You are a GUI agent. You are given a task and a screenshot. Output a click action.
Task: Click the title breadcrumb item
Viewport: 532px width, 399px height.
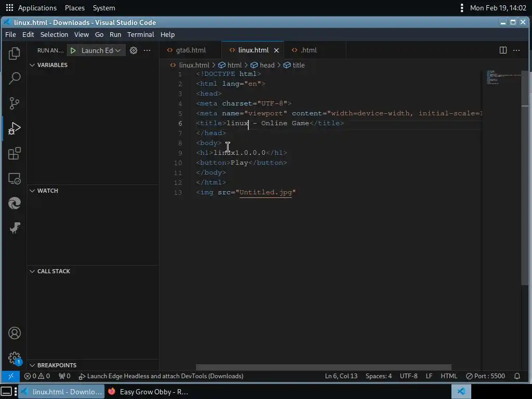tap(294, 65)
